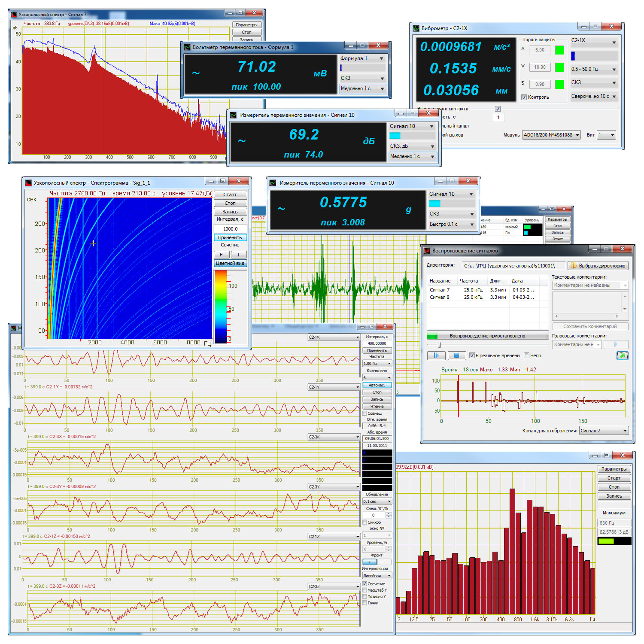Click AC voltmeter Формула 1 window title icon
Screen dimensions: 644x644
187,47
